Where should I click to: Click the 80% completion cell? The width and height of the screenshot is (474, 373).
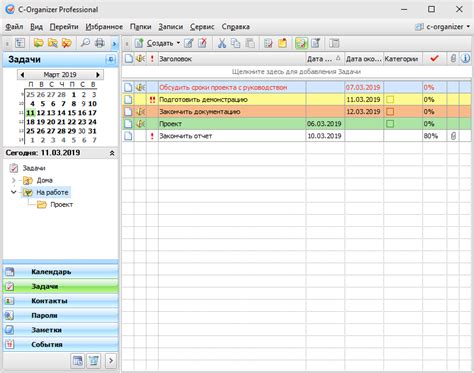pyautogui.click(x=434, y=136)
